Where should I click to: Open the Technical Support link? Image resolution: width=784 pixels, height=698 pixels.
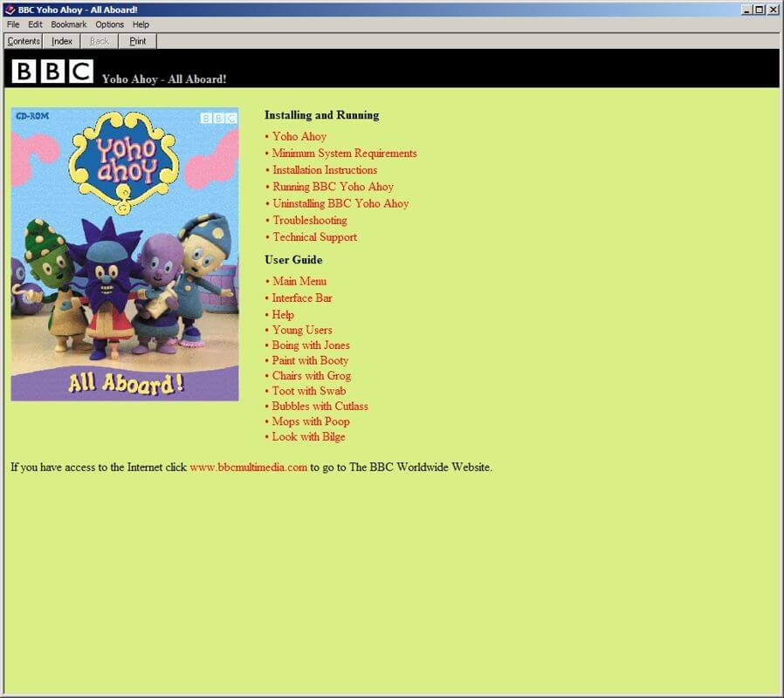click(314, 237)
